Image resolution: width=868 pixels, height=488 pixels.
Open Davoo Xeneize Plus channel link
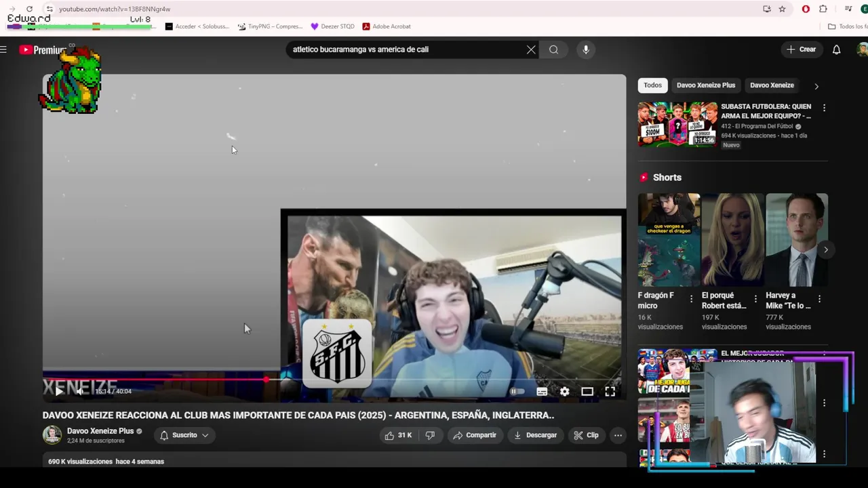tap(100, 431)
